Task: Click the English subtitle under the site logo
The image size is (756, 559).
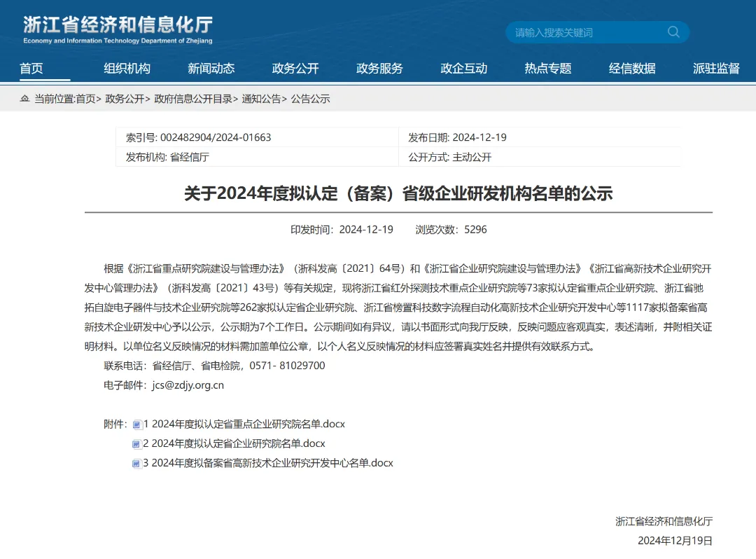Action: 118,41
